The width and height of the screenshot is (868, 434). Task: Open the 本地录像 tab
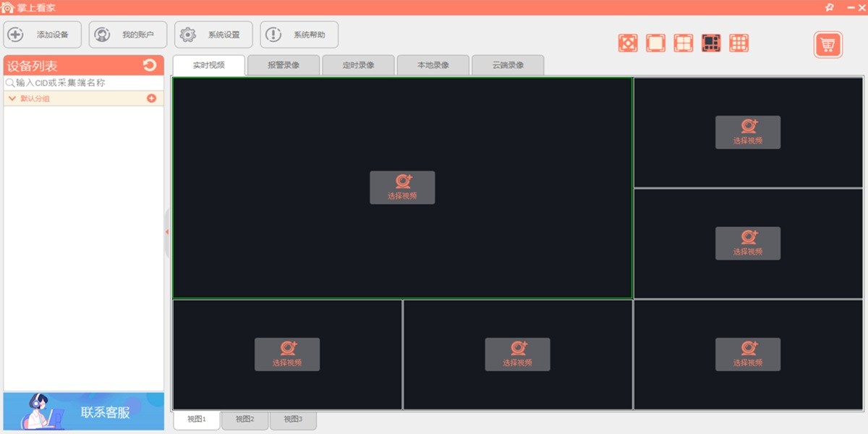click(x=433, y=65)
